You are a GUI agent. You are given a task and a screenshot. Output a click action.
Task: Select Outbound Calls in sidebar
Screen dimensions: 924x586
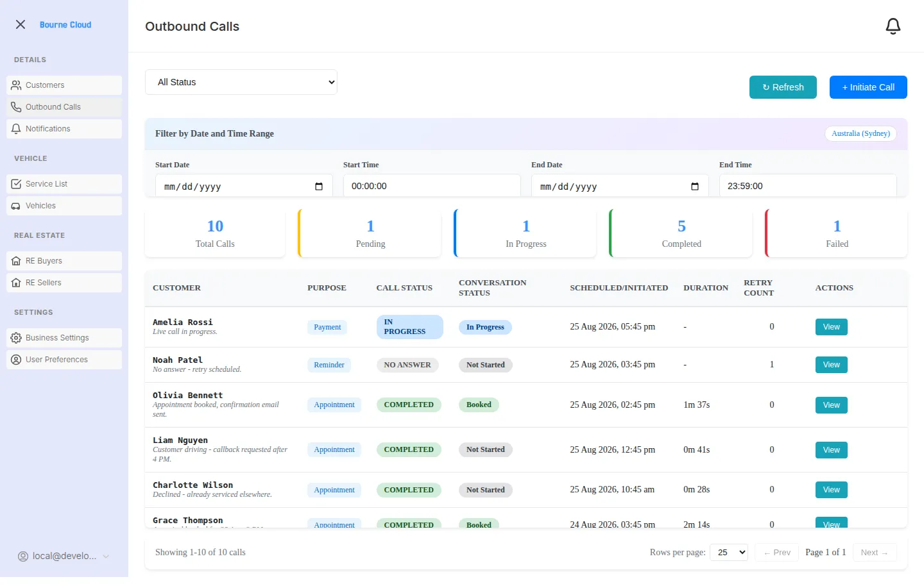point(64,107)
